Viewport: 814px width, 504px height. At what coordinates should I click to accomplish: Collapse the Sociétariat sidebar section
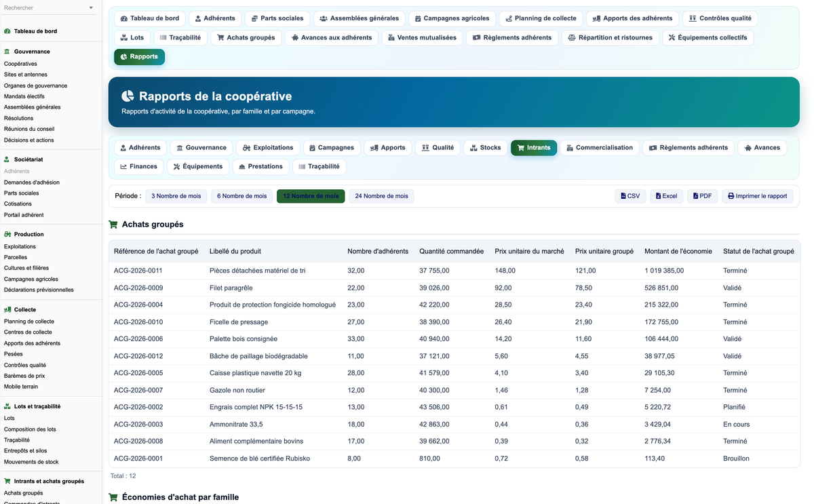(28, 159)
